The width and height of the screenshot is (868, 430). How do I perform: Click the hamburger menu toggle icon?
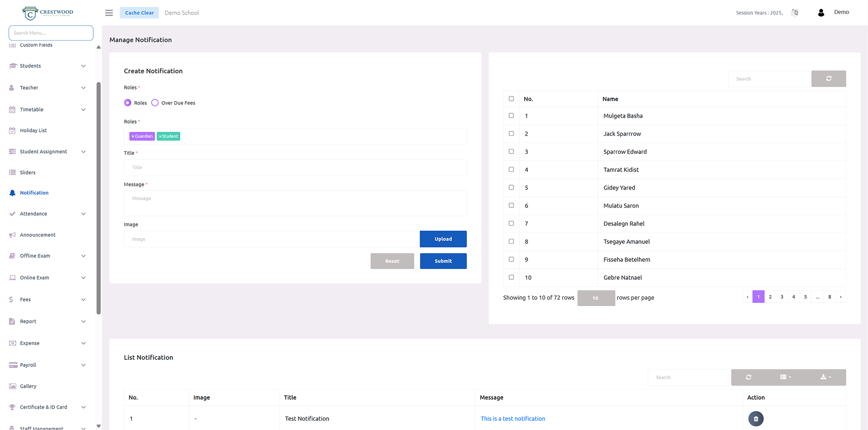(x=109, y=13)
